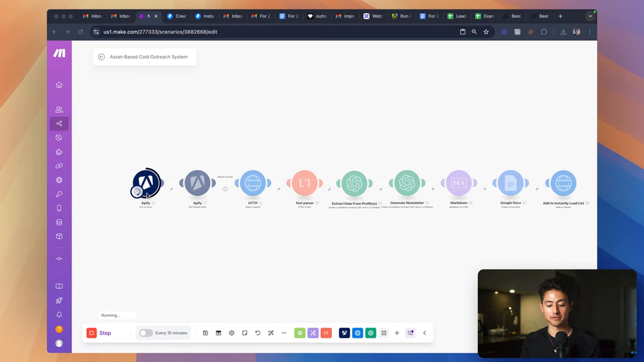Image resolution: width=644 pixels, height=362 pixels.
Task: Select the Apify favorite in bottom toolbar
Action: click(x=344, y=333)
